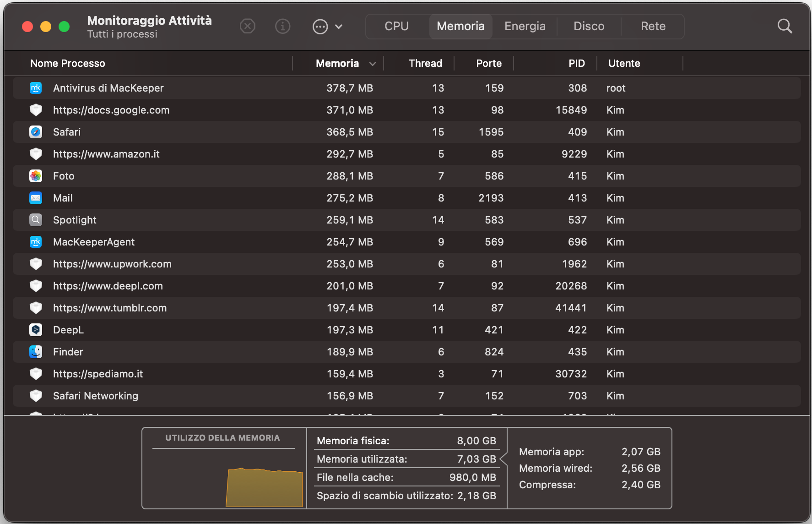The width and height of the screenshot is (812, 524).
Task: Select the https://docs.google.com process
Action: [x=111, y=110]
